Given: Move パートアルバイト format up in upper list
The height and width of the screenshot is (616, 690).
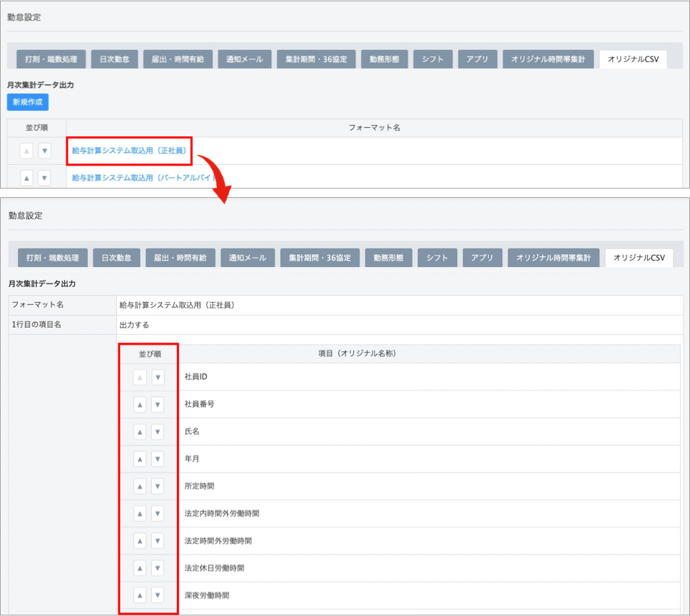Looking at the screenshot, I should 26,177.
